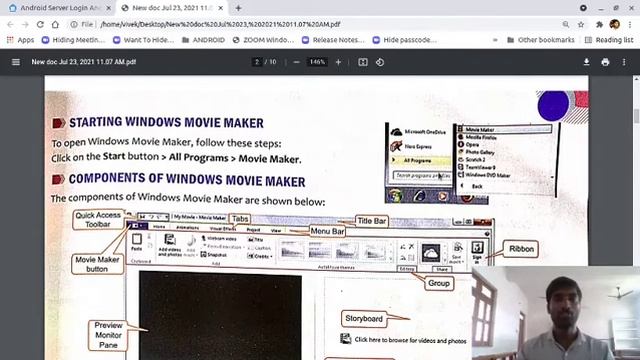Open the Want To Hide... bookmark
Image resolution: width=640 pixels, height=360 pixels.
point(144,40)
